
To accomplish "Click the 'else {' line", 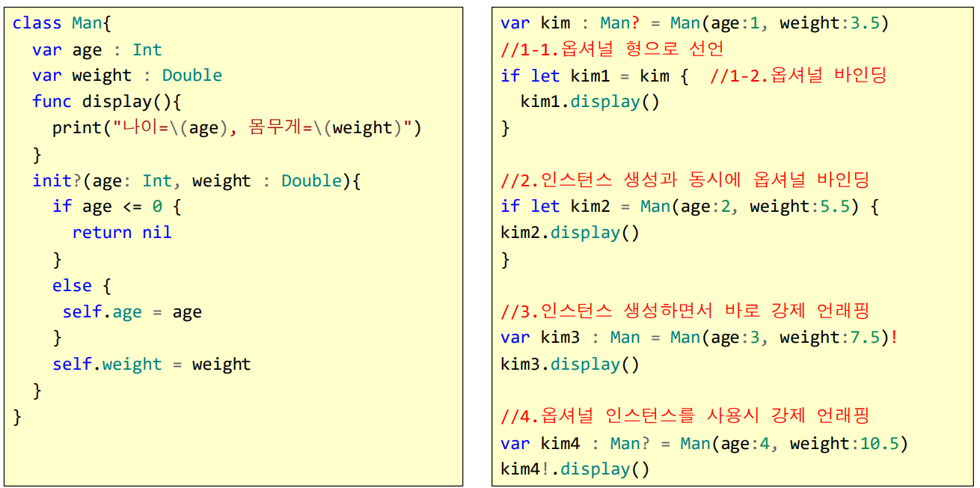I will pyautogui.click(x=82, y=286).
